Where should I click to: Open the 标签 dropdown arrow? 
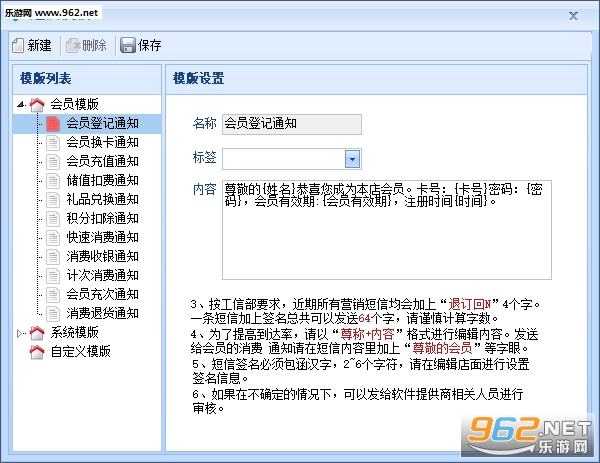[352, 159]
